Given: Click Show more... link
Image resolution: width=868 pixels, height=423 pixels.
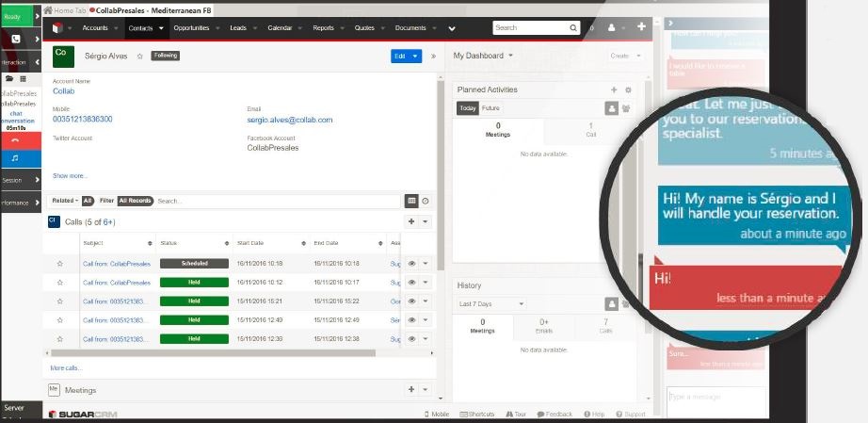Looking at the screenshot, I should coord(70,175).
